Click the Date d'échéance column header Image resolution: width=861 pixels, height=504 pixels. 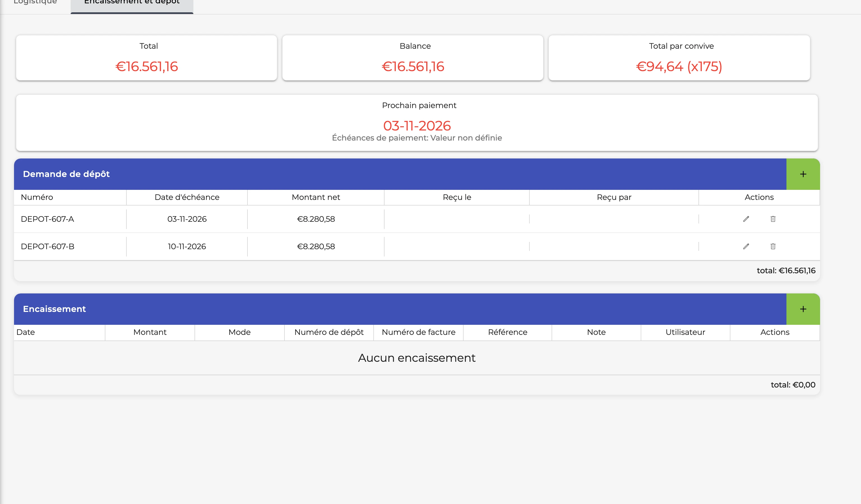tap(187, 197)
